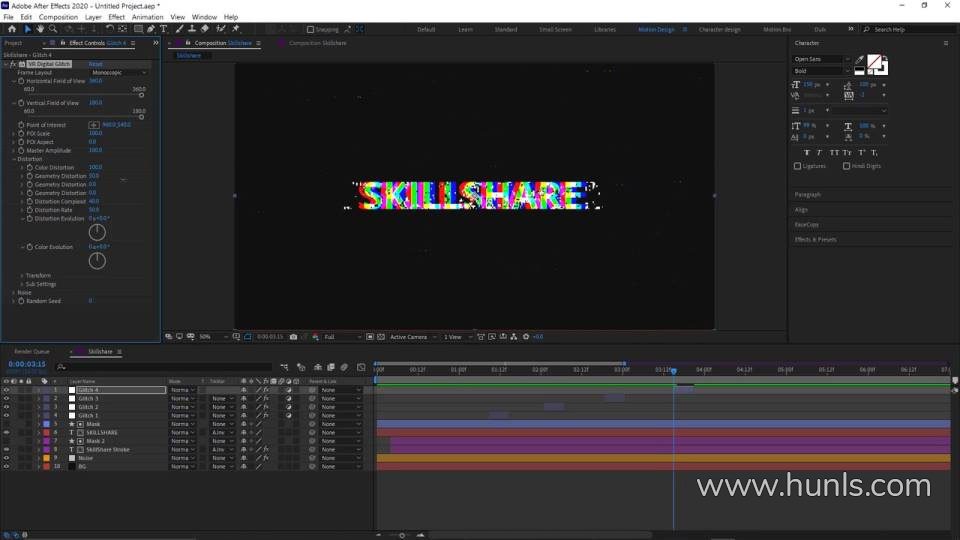This screenshot has width=960, height=540.
Task: Select the Hand tool
Action: (40, 29)
